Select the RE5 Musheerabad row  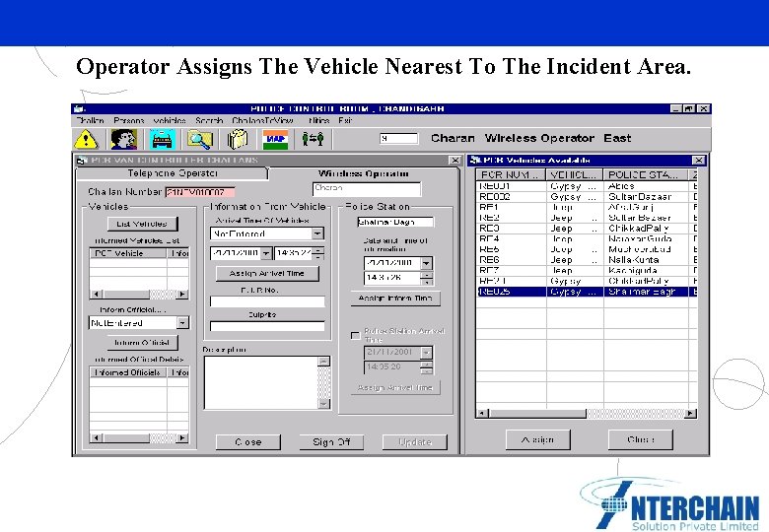tap(587, 249)
